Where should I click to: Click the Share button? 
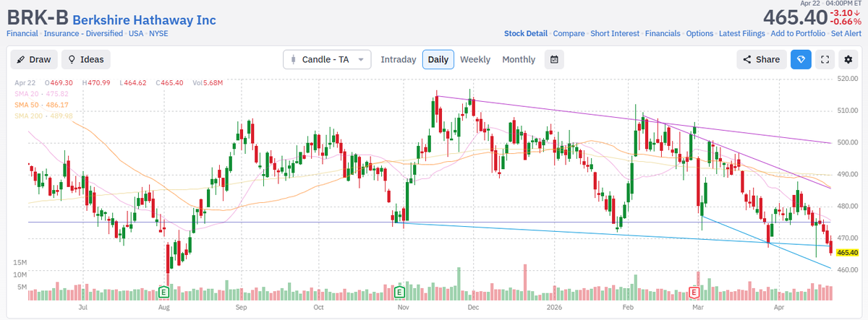(762, 59)
